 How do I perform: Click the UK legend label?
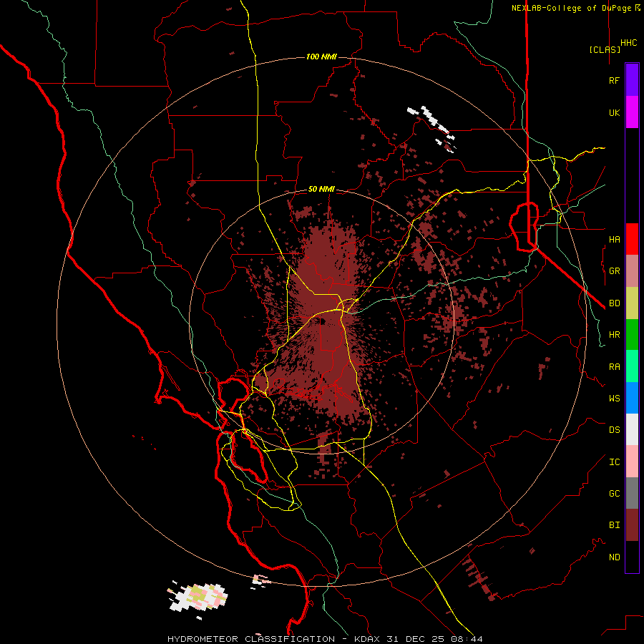(x=614, y=112)
